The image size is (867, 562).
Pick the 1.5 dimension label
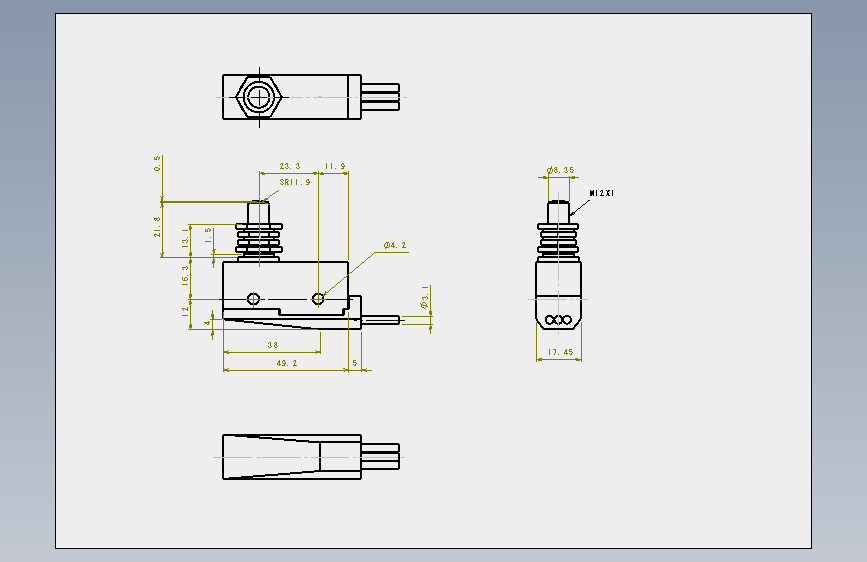pos(208,235)
